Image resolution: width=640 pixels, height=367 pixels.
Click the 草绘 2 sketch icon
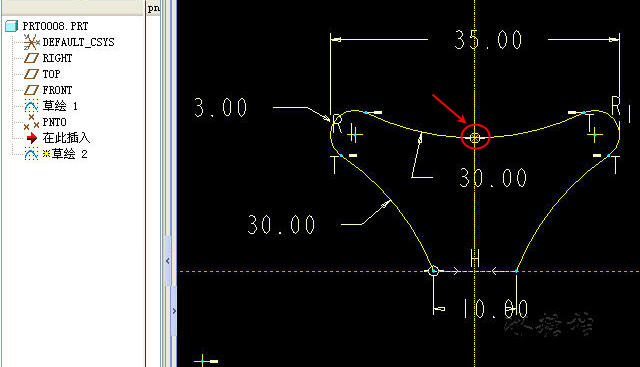(31, 154)
